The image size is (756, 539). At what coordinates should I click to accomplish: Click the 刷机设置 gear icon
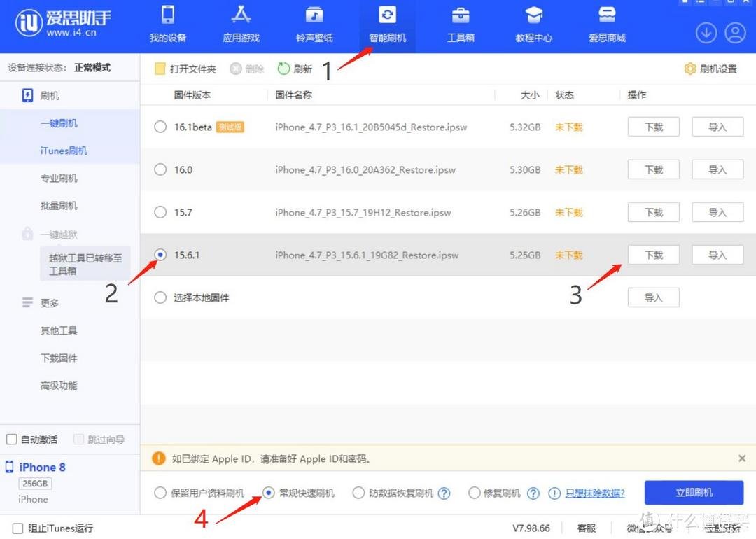coord(690,69)
